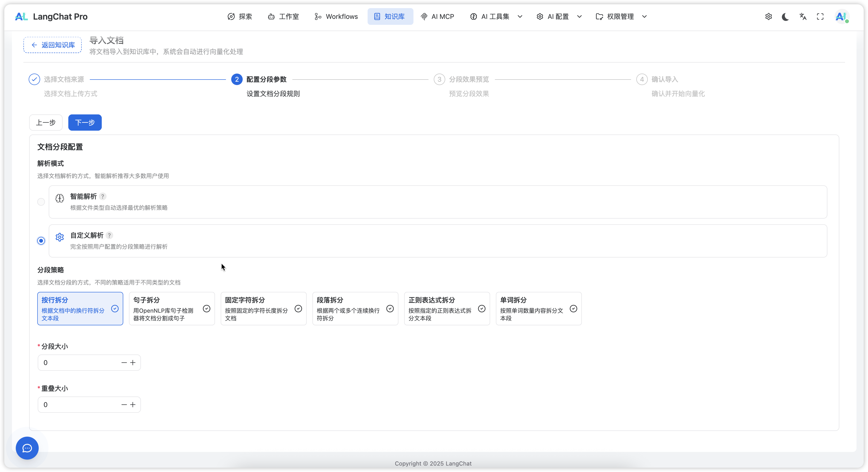Toggle fullscreen mode icon
This screenshot has height=472, width=868.
(x=820, y=16)
